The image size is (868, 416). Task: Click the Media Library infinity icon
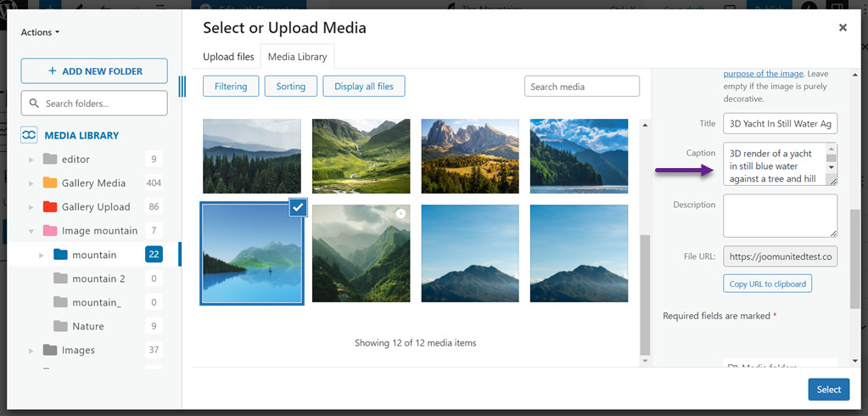tap(30, 135)
